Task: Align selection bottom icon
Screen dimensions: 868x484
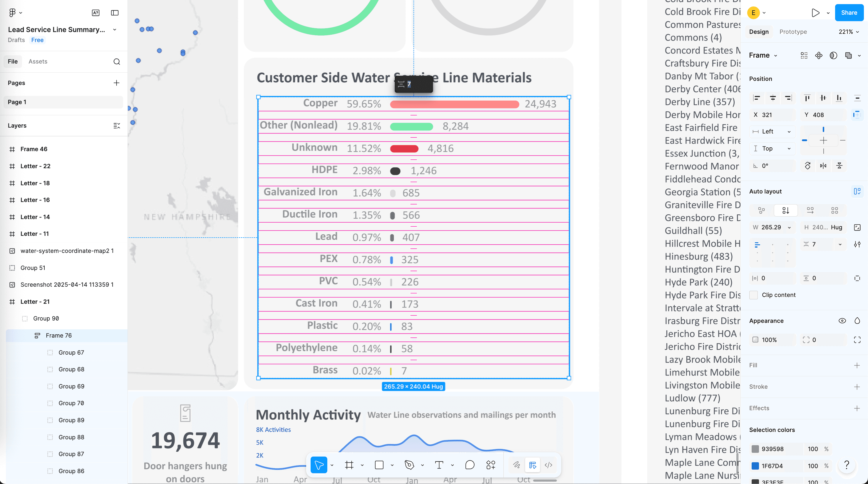Action: click(x=839, y=98)
